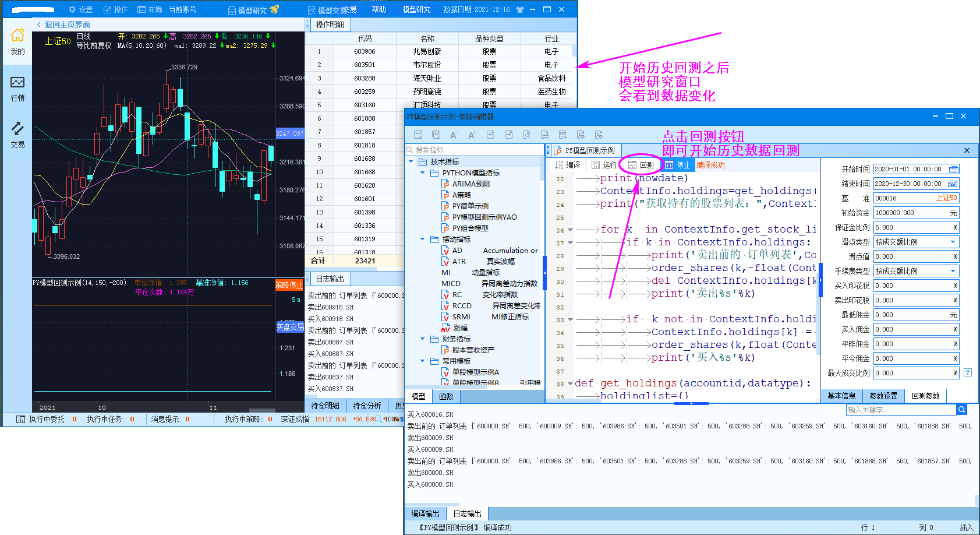The image size is (980, 535).
Task: Click the 编译 button
Action: (568, 165)
